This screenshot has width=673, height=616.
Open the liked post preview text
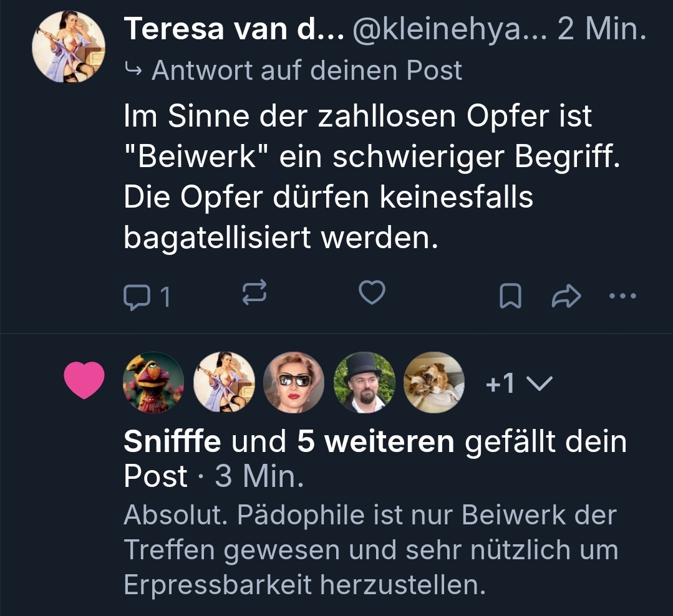point(370,550)
